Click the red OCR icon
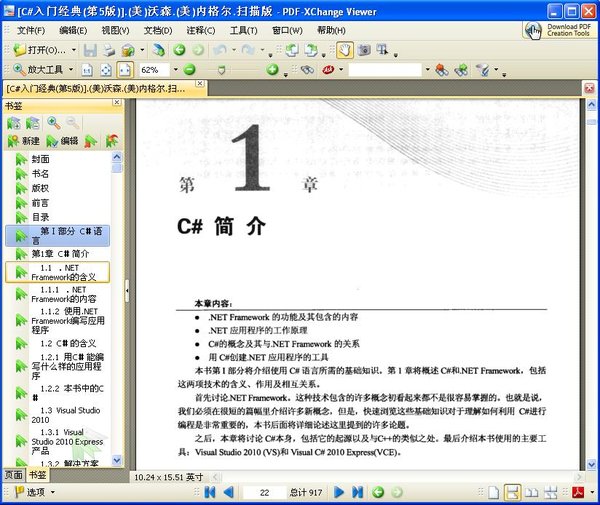 click(x=328, y=70)
